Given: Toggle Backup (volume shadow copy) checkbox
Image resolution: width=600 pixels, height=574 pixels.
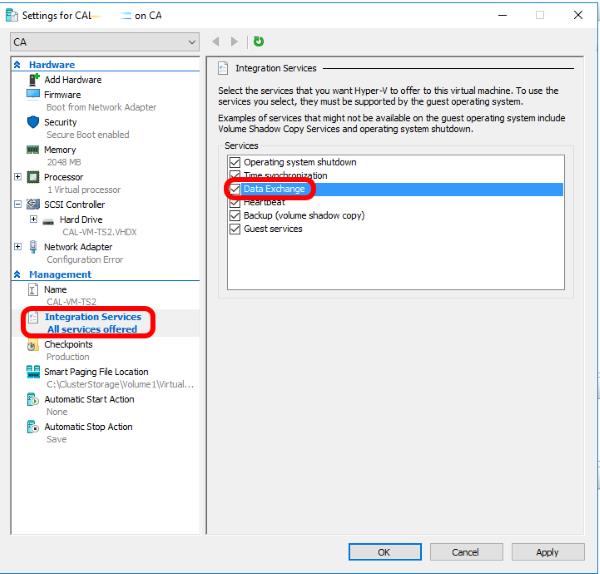Looking at the screenshot, I should tap(236, 215).
